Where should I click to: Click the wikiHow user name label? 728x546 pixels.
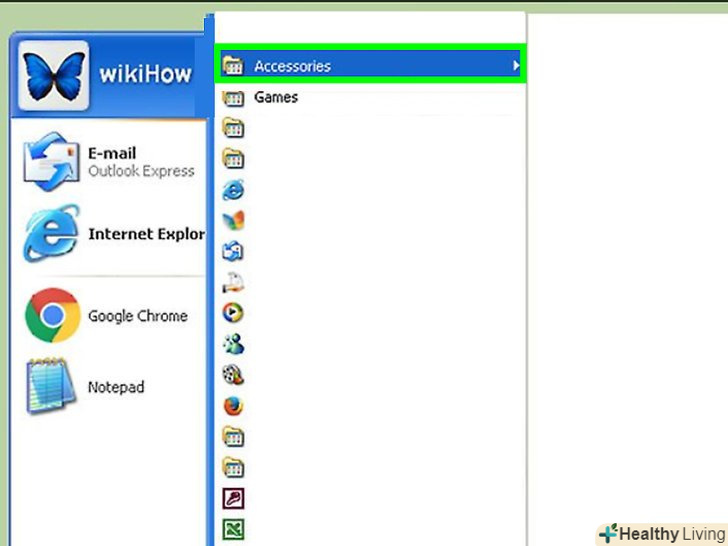(145, 74)
